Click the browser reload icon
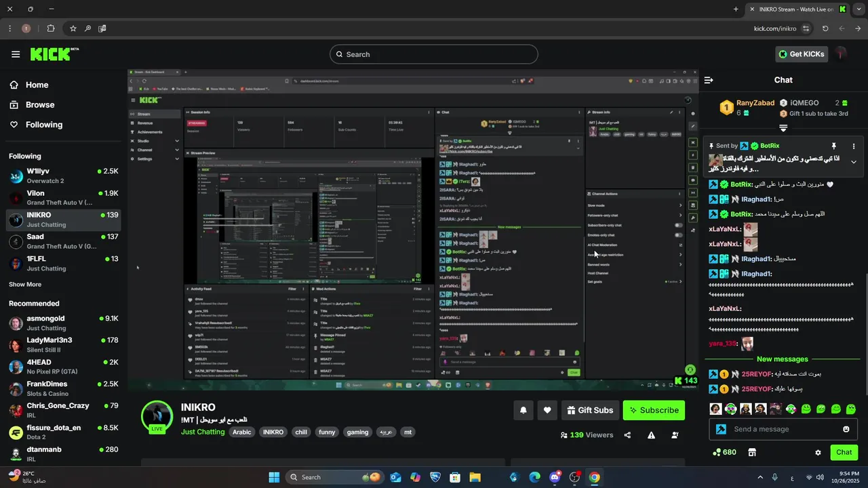868x488 pixels. 825,28
